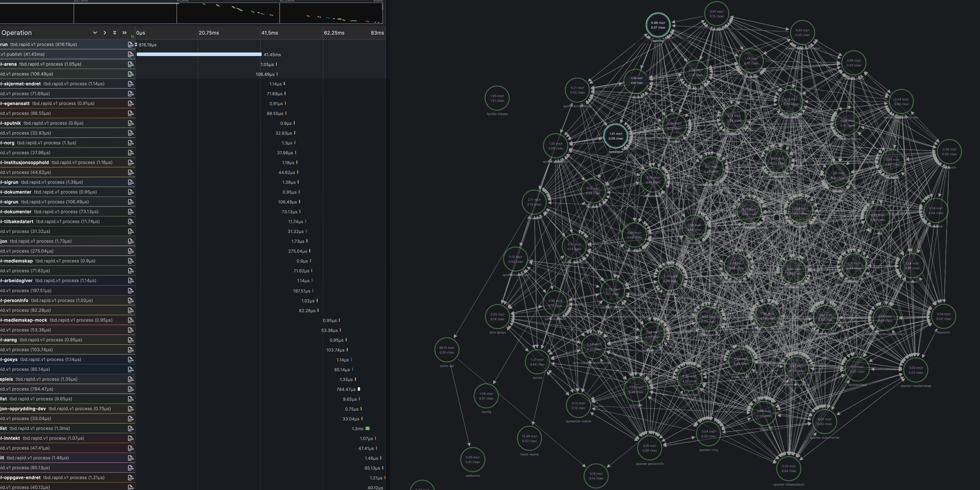Click the spleis-api node in the graph
The image size is (980, 490).
tap(447, 350)
